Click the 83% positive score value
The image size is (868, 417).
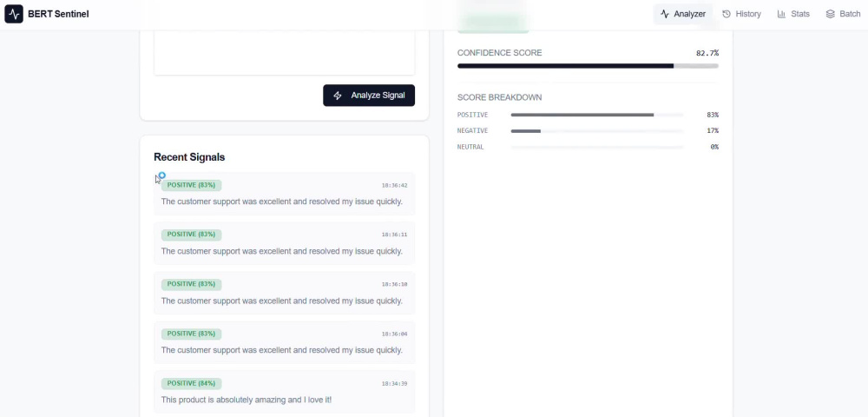[x=713, y=116]
